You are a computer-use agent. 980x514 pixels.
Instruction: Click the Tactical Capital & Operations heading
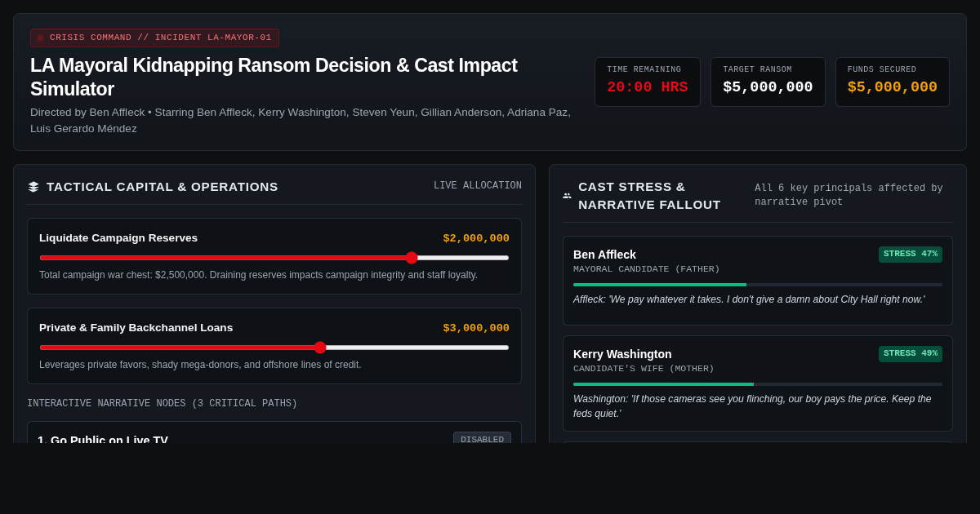coord(163,187)
